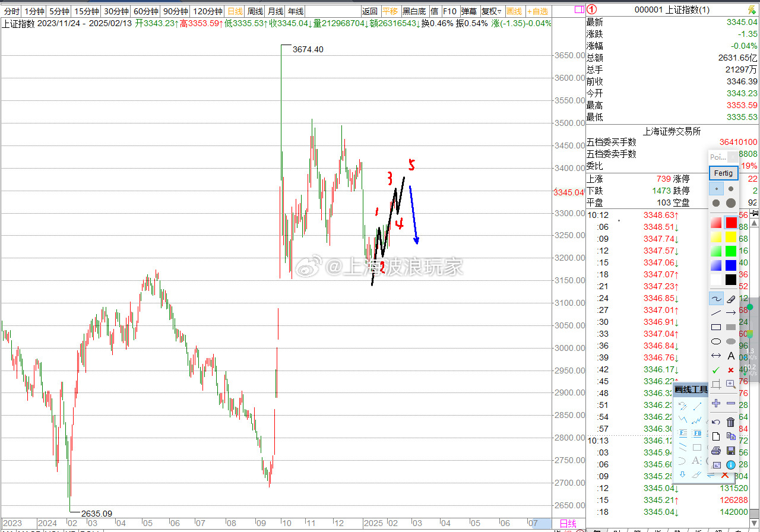Click the plus icon in annotation palette
Image resolution: width=760 pixels, height=532 pixels.
[x=716, y=403]
